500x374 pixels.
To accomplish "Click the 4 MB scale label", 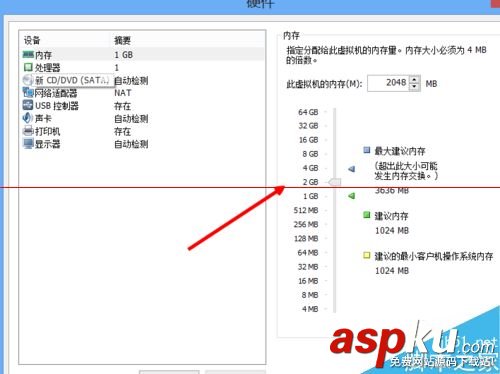I will (x=310, y=309).
